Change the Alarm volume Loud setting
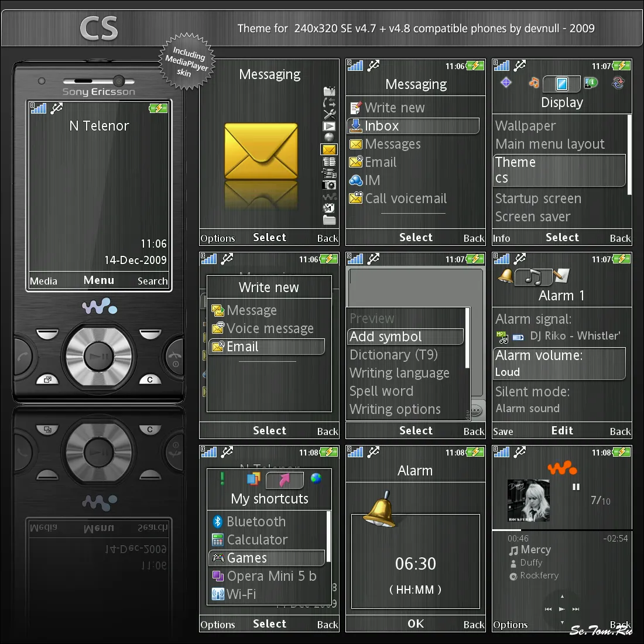The image size is (644, 644). pos(559,364)
